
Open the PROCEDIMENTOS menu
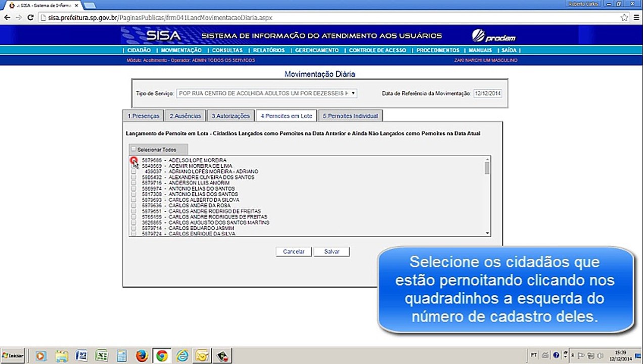pos(438,50)
